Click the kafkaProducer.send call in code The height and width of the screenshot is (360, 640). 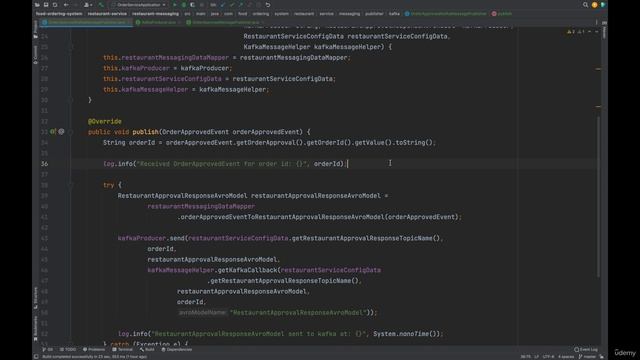[x=151, y=238]
